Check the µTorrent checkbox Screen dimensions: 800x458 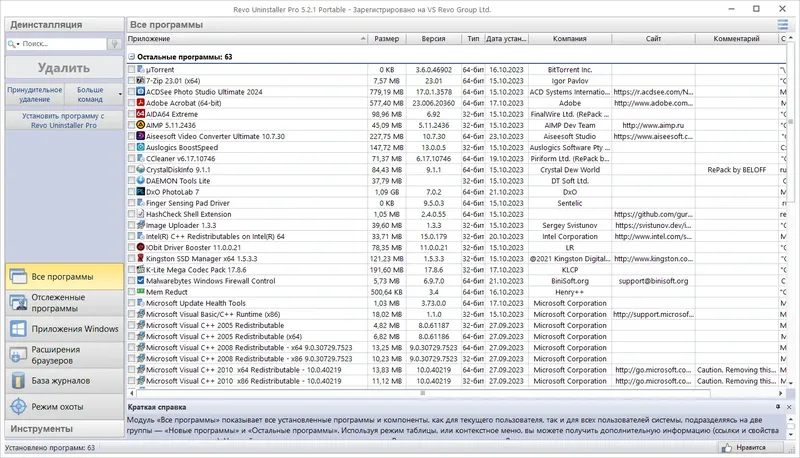[132, 69]
